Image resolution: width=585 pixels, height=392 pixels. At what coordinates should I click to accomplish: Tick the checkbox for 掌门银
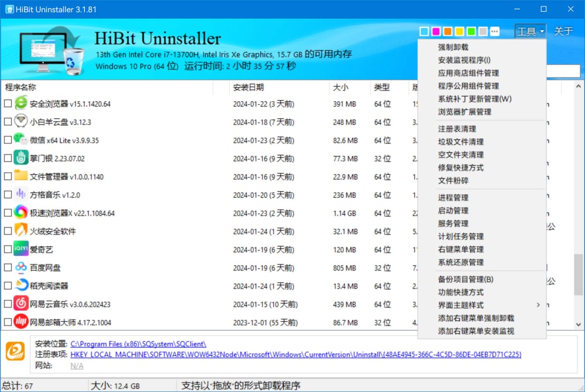pos(8,158)
